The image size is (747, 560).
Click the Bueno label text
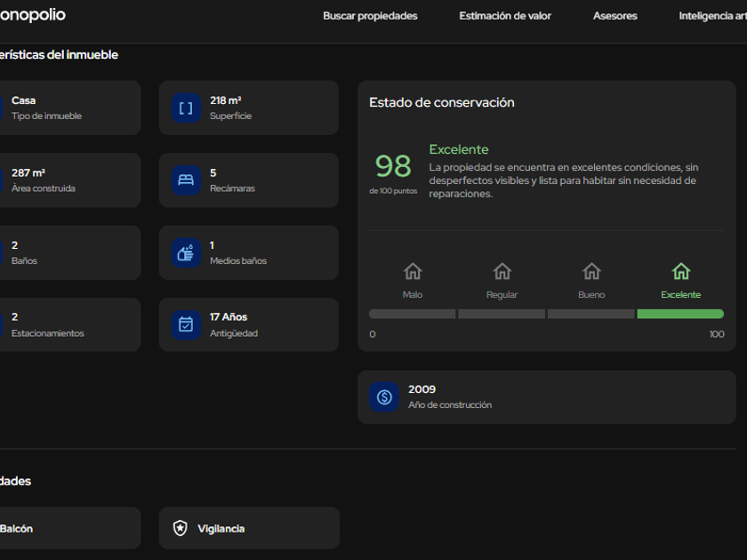tap(591, 295)
